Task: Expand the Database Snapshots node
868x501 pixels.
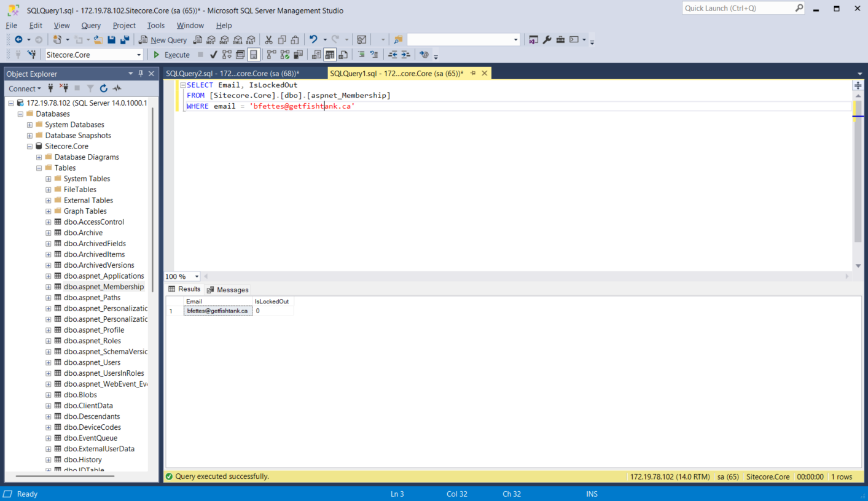Action: 29,136
